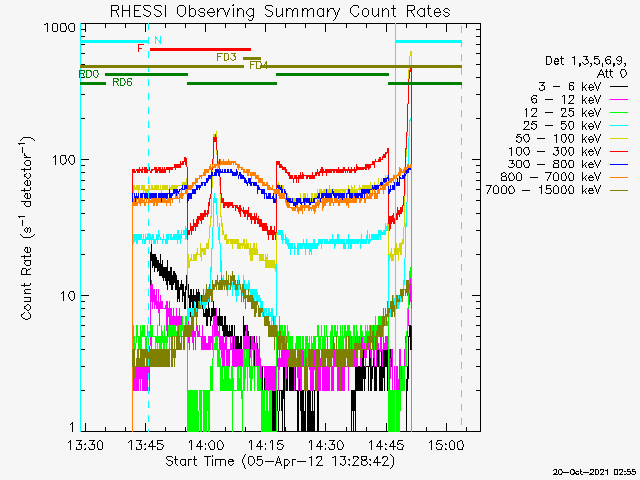Select the 50 - 100 keV legend label
This screenshot has width=640, height=480.
click(558, 138)
